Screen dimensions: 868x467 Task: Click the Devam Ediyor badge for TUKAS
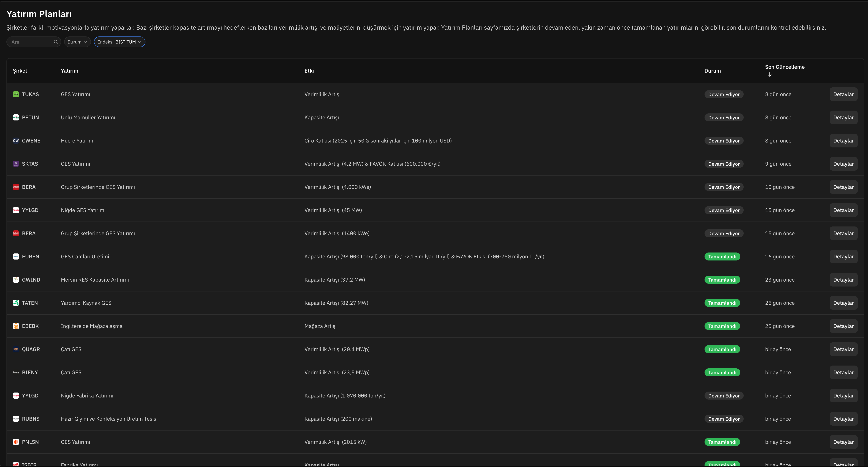(724, 94)
